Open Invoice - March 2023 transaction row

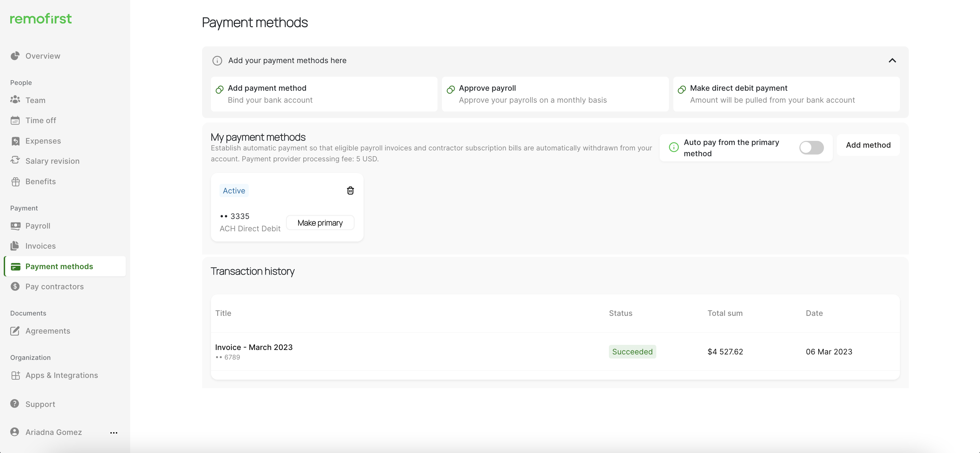tap(555, 352)
